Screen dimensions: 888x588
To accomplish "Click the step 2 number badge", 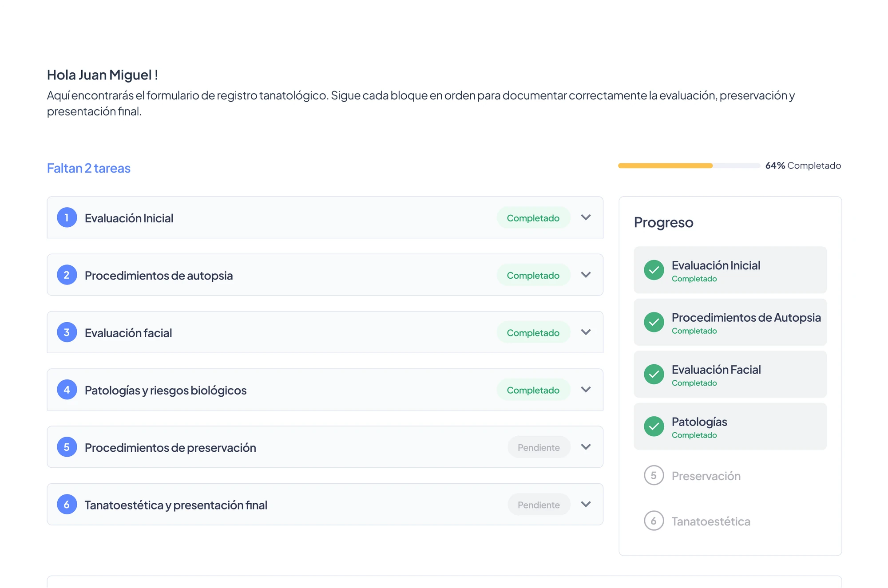I will [67, 275].
